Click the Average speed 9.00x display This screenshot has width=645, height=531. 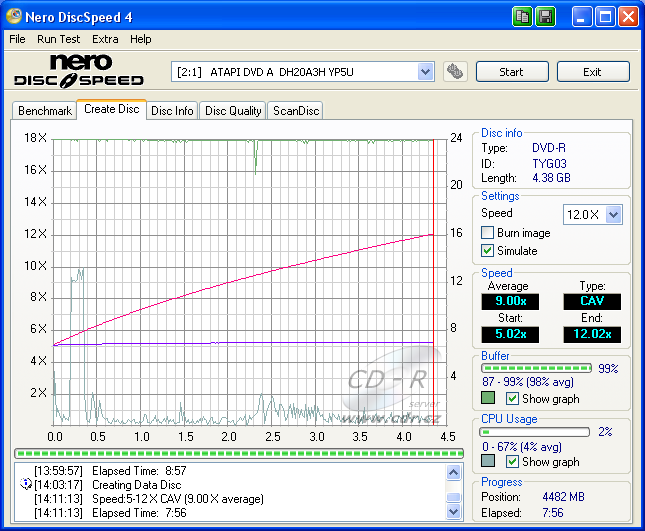pyautogui.click(x=510, y=301)
